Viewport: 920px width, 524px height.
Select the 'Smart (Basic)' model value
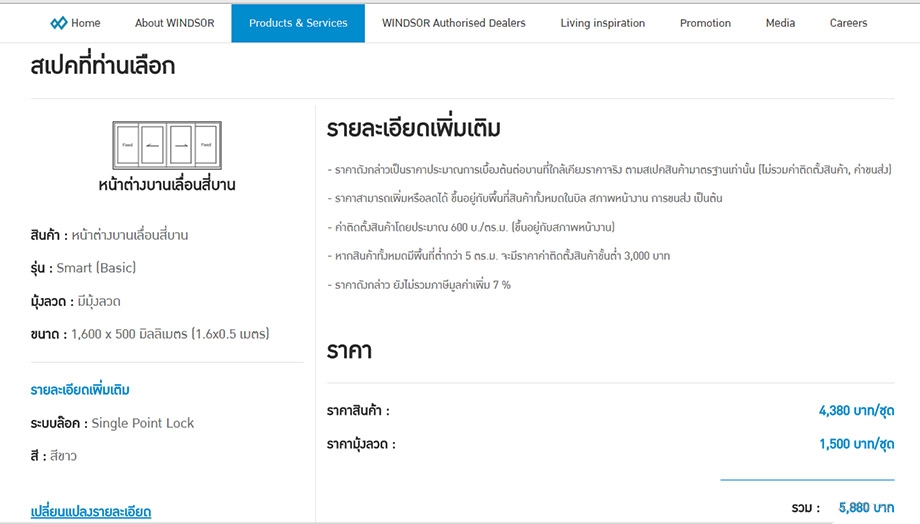tap(96, 268)
